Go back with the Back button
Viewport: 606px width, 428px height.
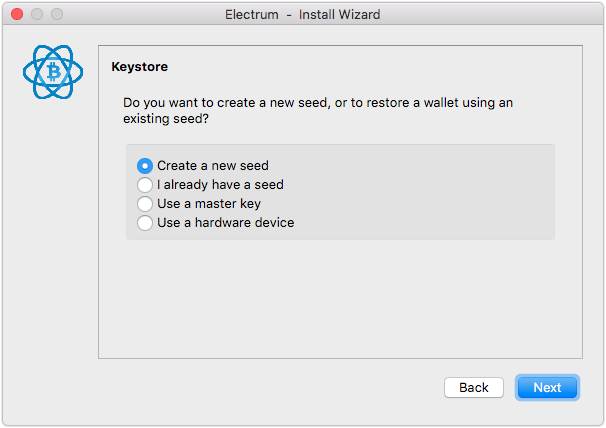coord(474,387)
